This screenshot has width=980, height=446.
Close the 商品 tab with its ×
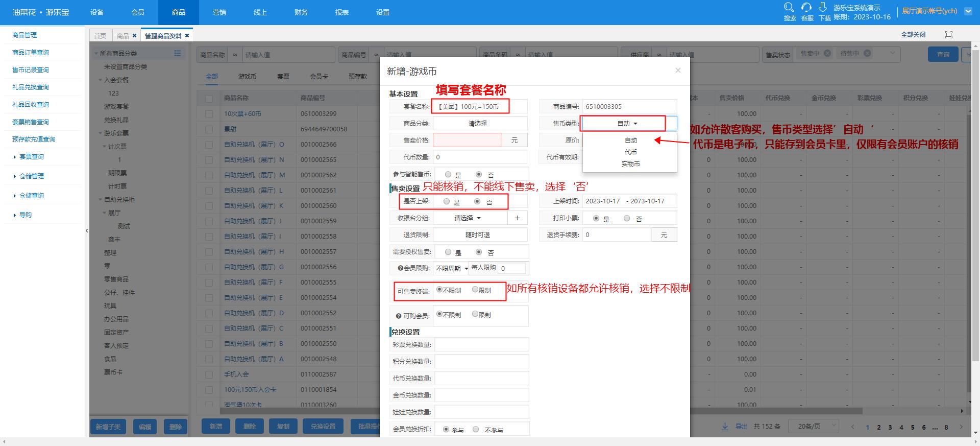point(134,36)
